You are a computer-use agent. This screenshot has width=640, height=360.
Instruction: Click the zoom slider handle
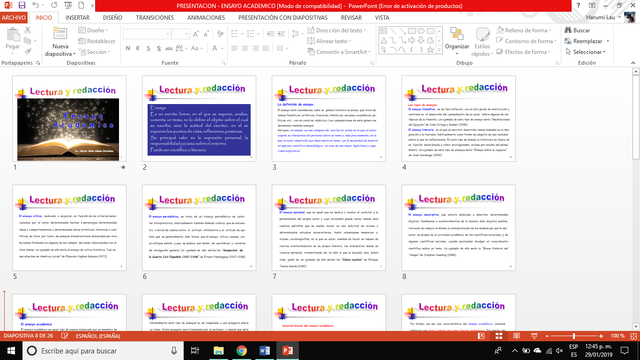573,336
